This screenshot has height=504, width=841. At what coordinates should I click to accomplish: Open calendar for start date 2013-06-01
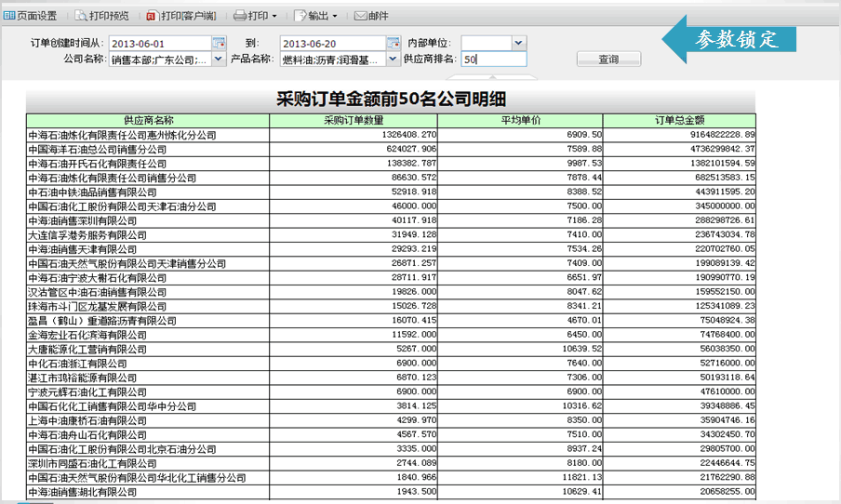(x=219, y=43)
